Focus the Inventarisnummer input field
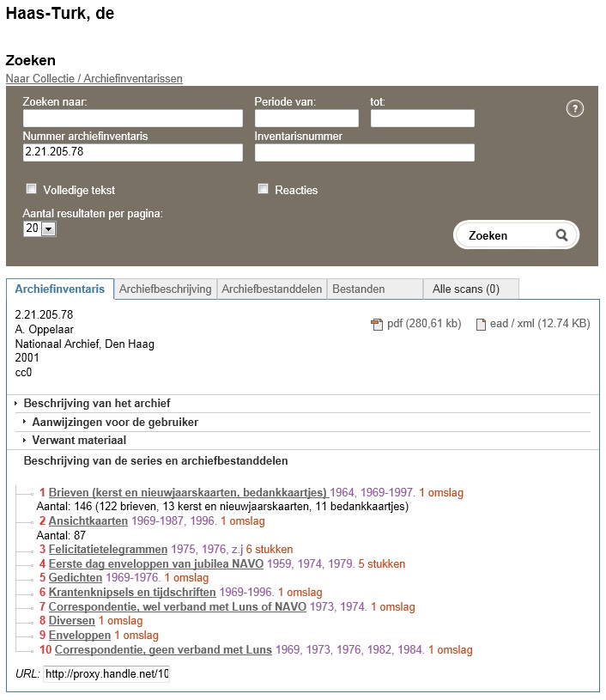606x700 pixels. (x=364, y=153)
